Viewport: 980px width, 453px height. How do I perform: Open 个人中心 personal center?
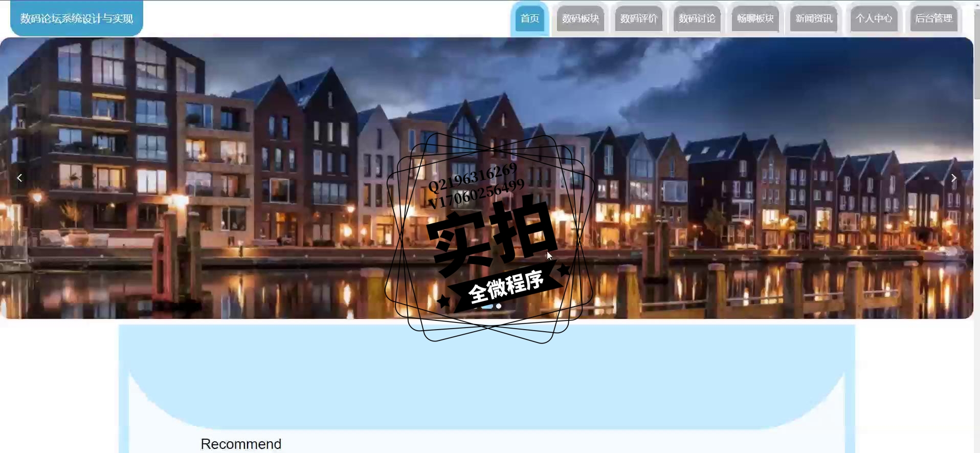(x=874, y=18)
